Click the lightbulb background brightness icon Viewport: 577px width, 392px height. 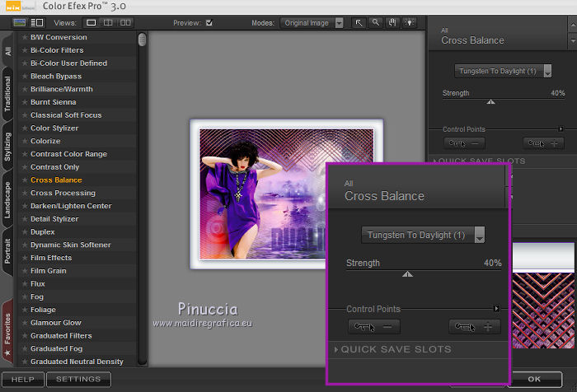coord(409,23)
